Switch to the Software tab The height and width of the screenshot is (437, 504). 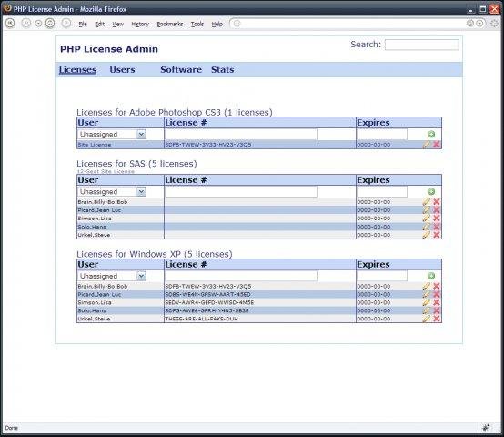(x=181, y=70)
